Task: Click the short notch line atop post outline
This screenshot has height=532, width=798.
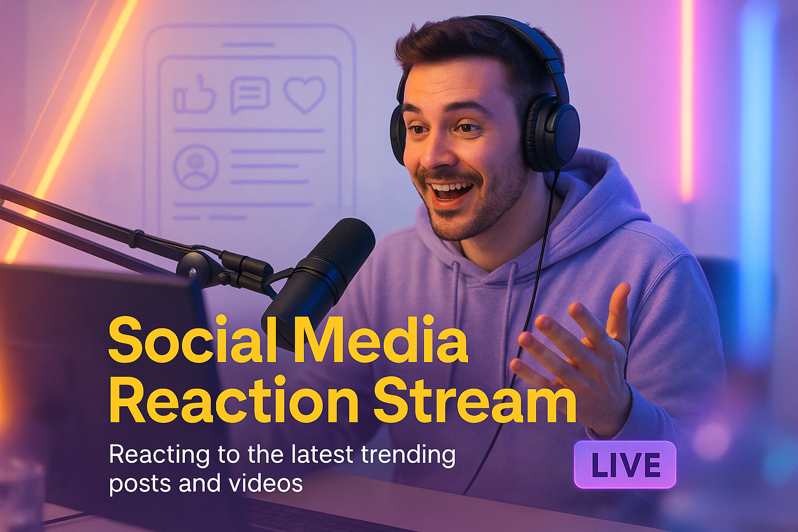Action: 248,45
